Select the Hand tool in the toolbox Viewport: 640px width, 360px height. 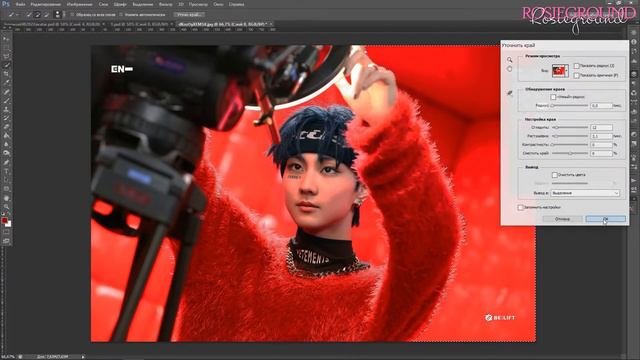[x=6, y=198]
